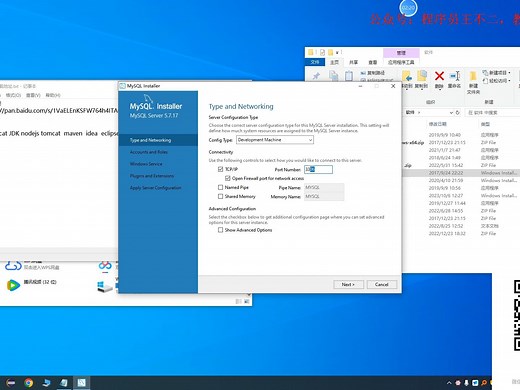Open the 主页 tab in File Explorer
The height and width of the screenshot is (390, 520).
click(x=334, y=62)
